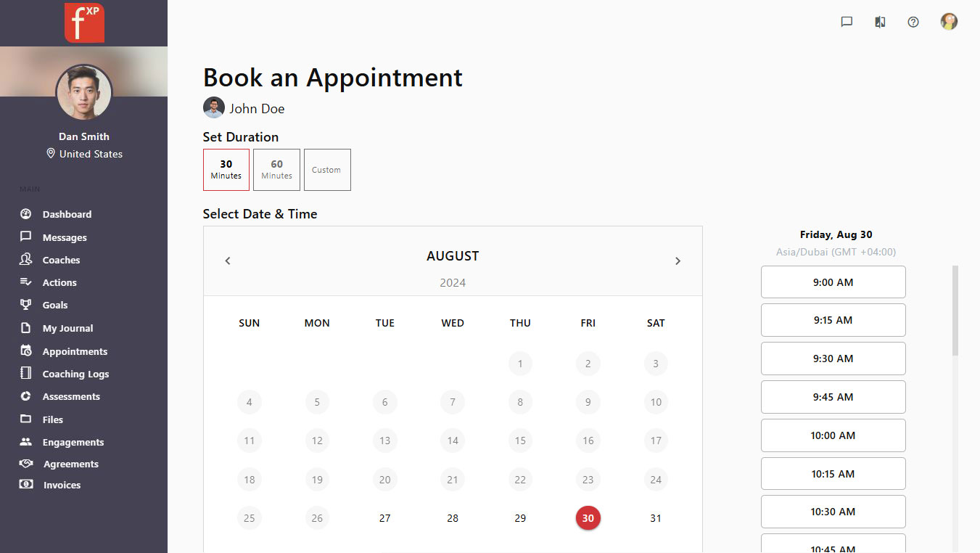Select the 9:30 AM time slot
The image size is (980, 553).
(833, 359)
